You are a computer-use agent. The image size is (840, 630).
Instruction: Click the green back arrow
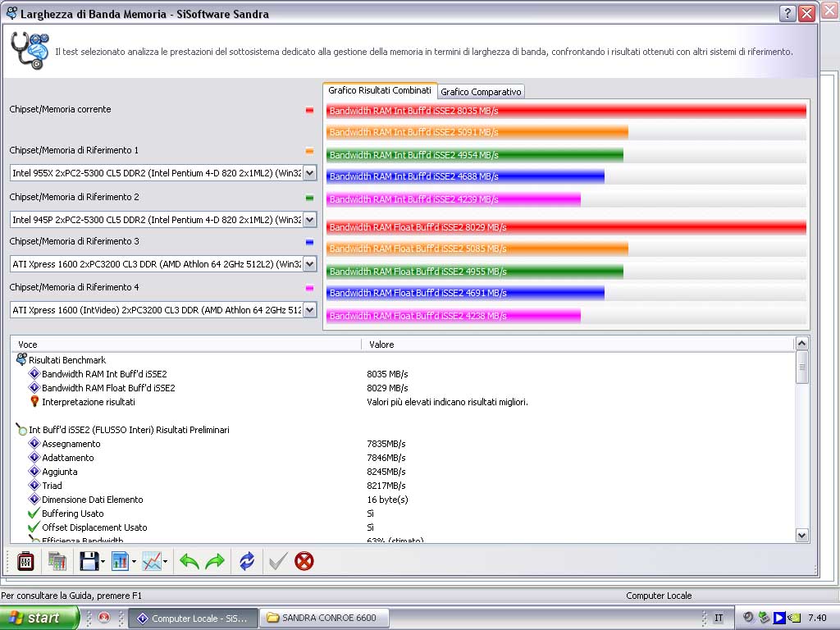pos(189,561)
